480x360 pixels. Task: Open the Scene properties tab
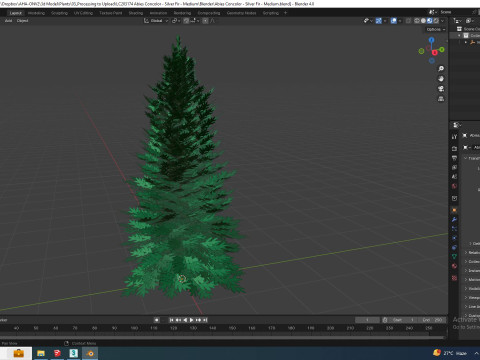(454, 177)
